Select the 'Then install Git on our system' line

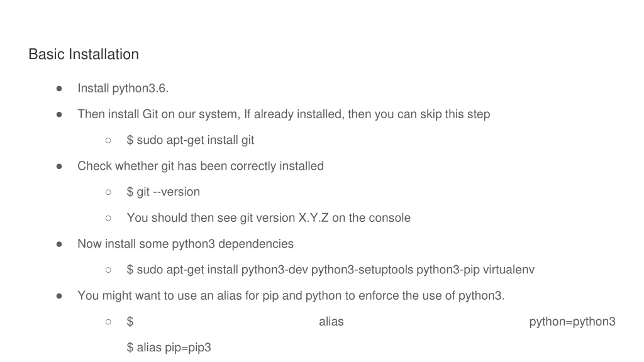coord(284,114)
